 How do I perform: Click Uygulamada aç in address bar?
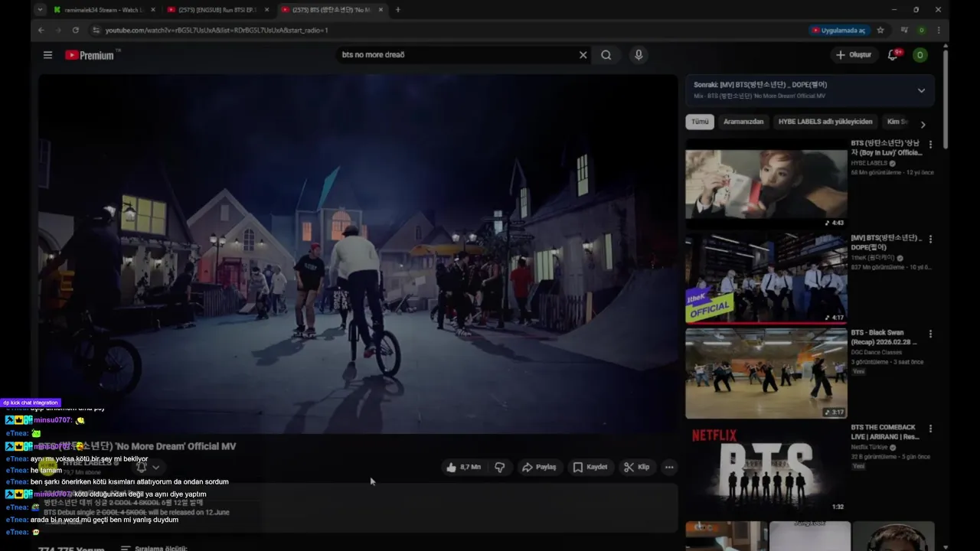click(x=838, y=30)
